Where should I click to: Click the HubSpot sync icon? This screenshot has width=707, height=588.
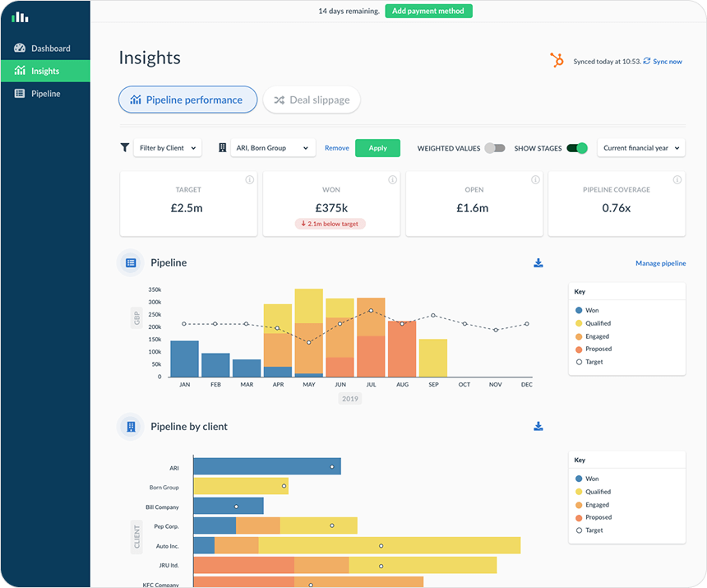point(557,61)
